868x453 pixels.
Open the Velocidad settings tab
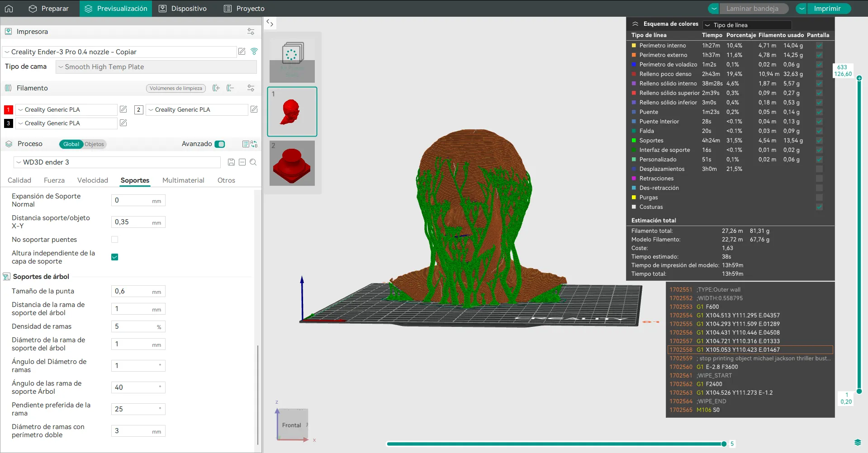(x=93, y=180)
